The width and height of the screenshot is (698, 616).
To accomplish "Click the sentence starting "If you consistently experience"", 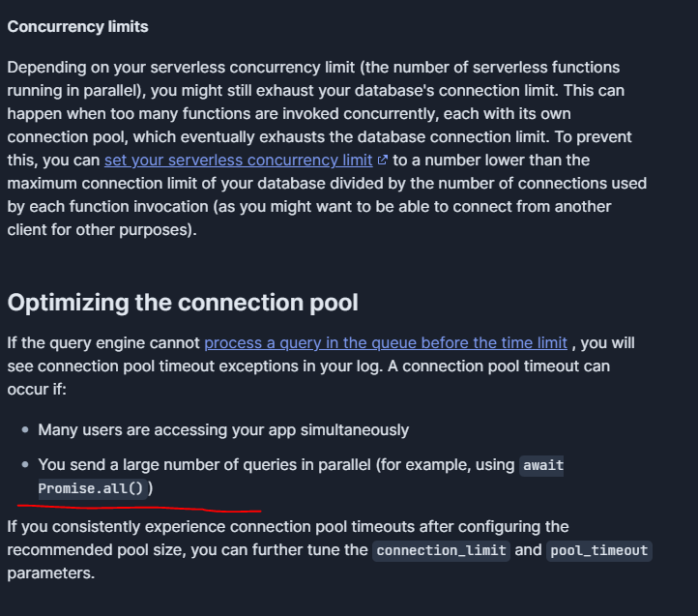I will pos(330,549).
